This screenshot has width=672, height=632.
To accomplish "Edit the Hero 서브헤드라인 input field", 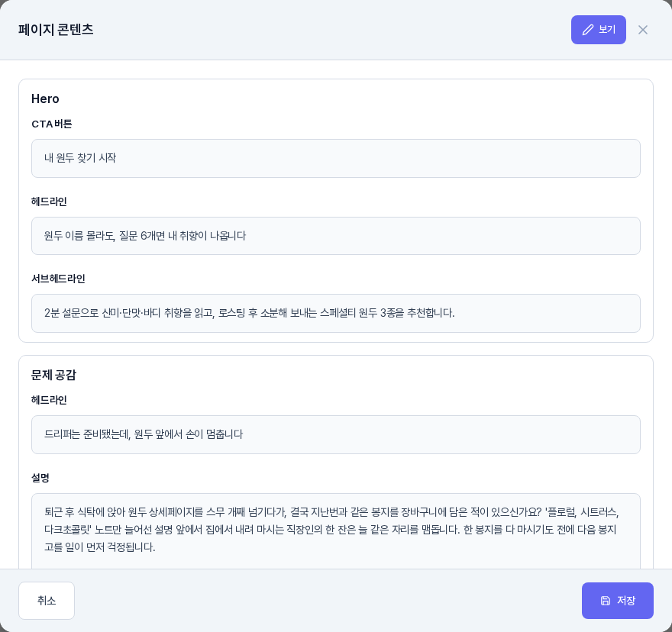I will (335, 313).
